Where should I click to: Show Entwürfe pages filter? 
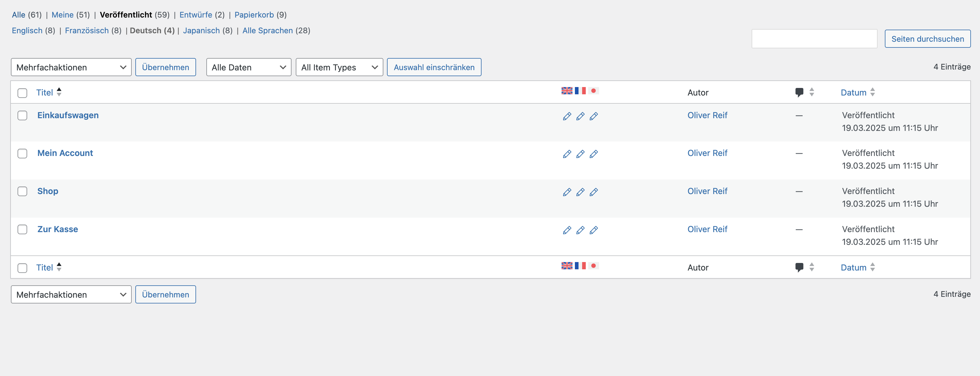tap(196, 15)
